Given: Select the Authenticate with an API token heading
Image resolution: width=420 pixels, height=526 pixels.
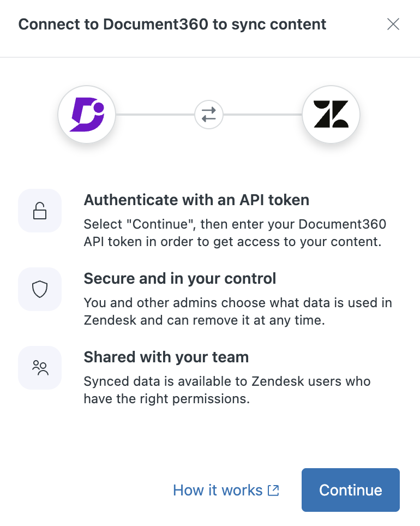Looking at the screenshot, I should pos(196,200).
